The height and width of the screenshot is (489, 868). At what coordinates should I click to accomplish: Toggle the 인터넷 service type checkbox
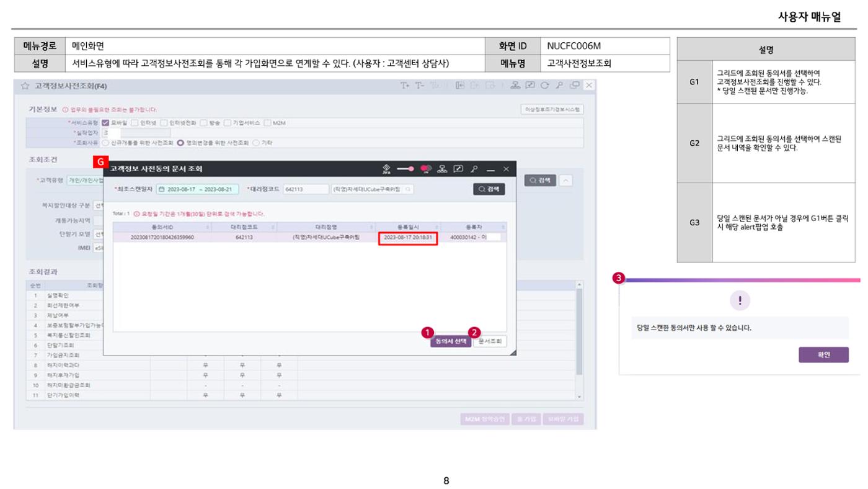coord(135,122)
